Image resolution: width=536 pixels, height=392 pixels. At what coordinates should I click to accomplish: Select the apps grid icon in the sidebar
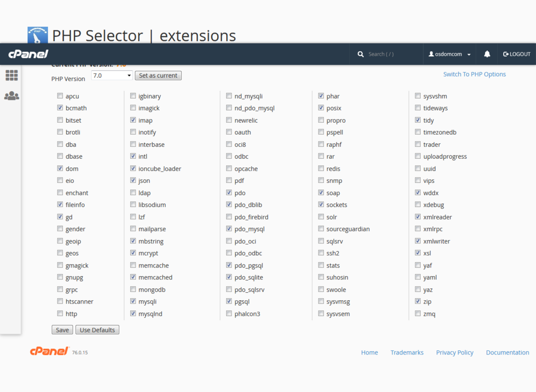[x=11, y=75]
